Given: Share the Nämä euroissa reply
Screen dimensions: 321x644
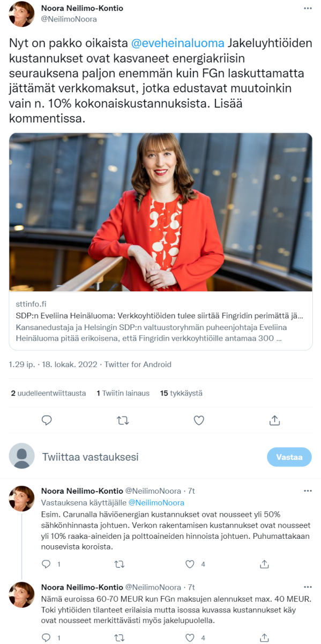Looking at the screenshot, I should coord(264,638).
